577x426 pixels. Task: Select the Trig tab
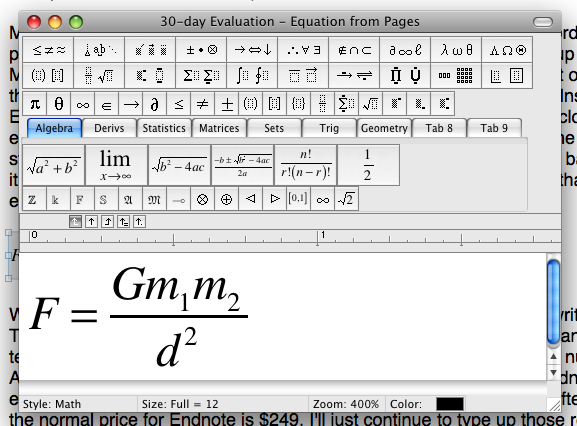pos(329,128)
